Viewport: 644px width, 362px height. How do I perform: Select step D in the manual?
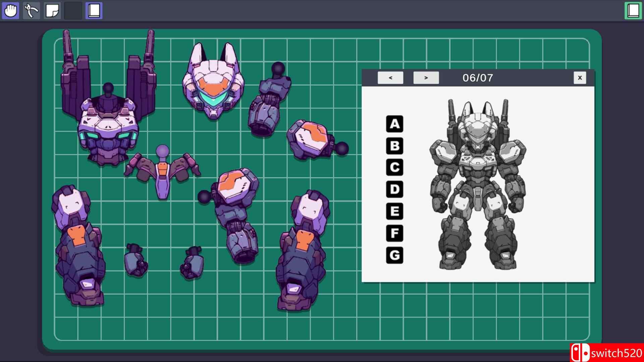point(394,189)
